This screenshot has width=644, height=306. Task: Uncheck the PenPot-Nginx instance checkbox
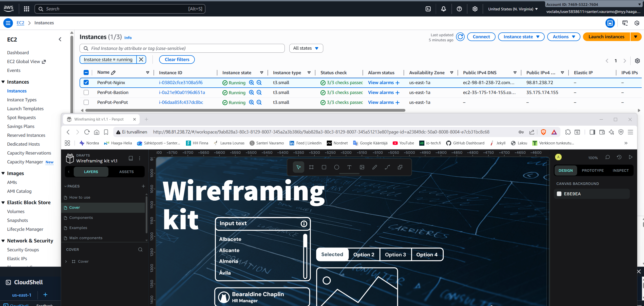[x=86, y=83]
